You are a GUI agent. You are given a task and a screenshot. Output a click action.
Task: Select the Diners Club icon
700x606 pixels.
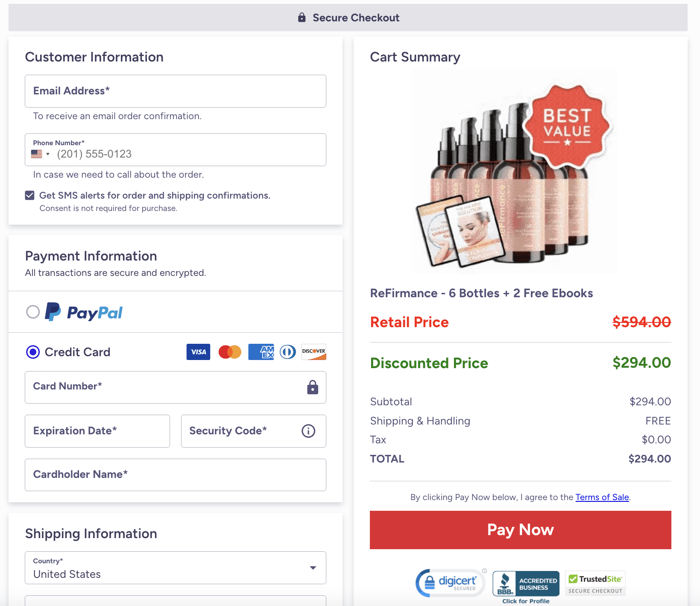pos(287,351)
